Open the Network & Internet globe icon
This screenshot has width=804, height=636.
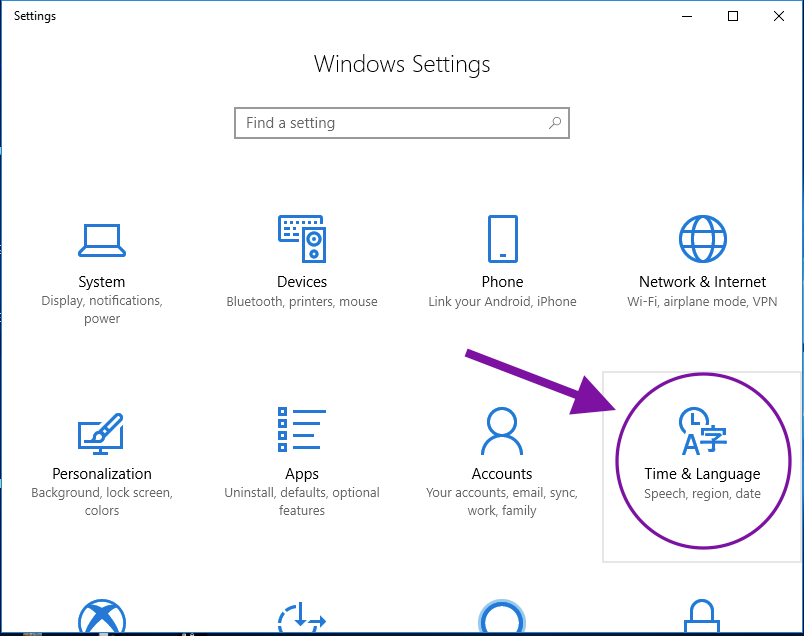702,239
